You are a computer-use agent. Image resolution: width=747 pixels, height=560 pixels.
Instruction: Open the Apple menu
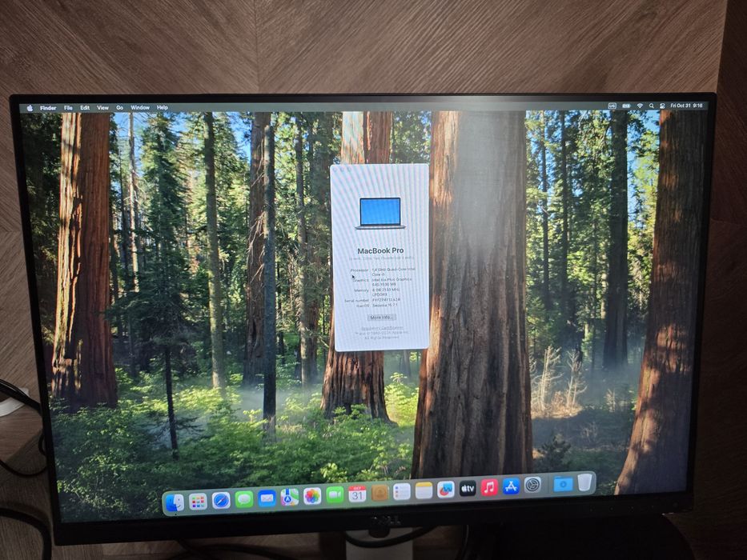click(30, 108)
